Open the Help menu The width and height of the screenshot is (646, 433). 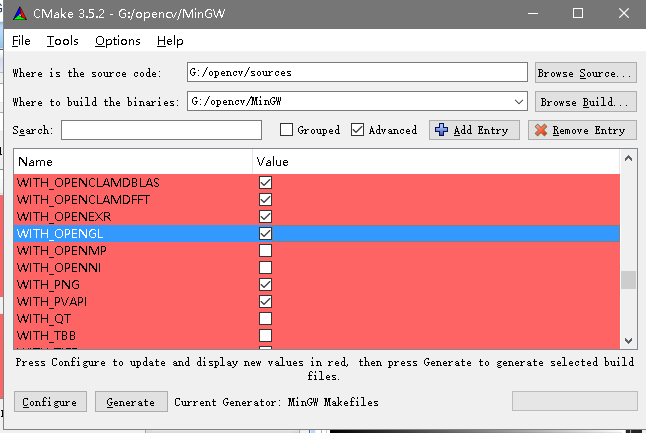[170, 41]
